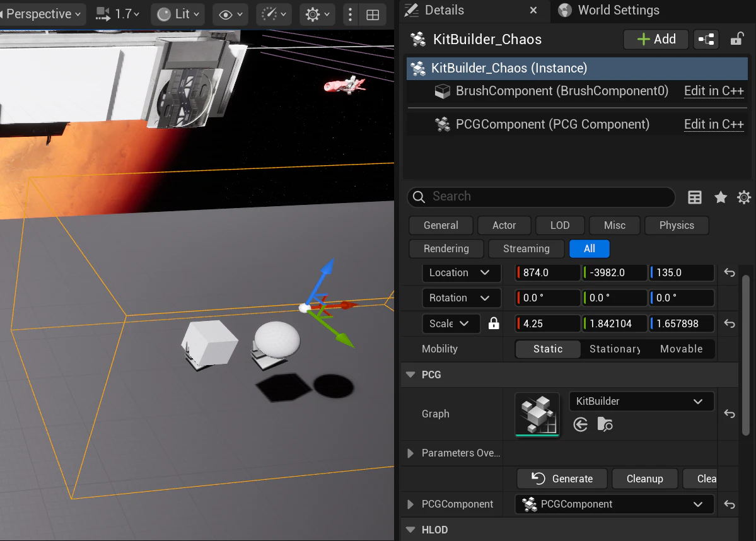Open the Perspective view mode dropdown
This screenshot has height=541, width=756.
[x=42, y=14]
